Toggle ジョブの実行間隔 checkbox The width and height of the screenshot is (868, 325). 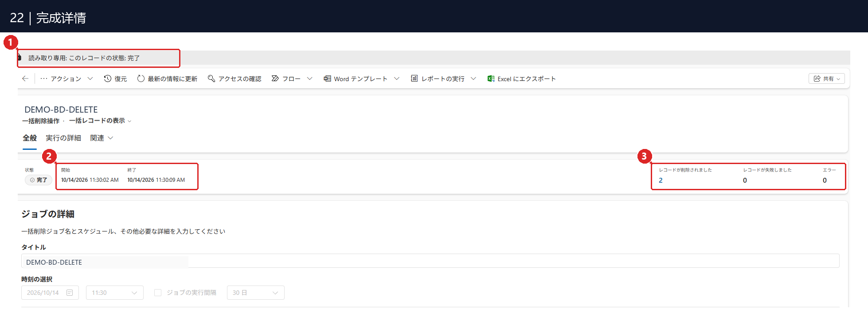click(x=158, y=293)
